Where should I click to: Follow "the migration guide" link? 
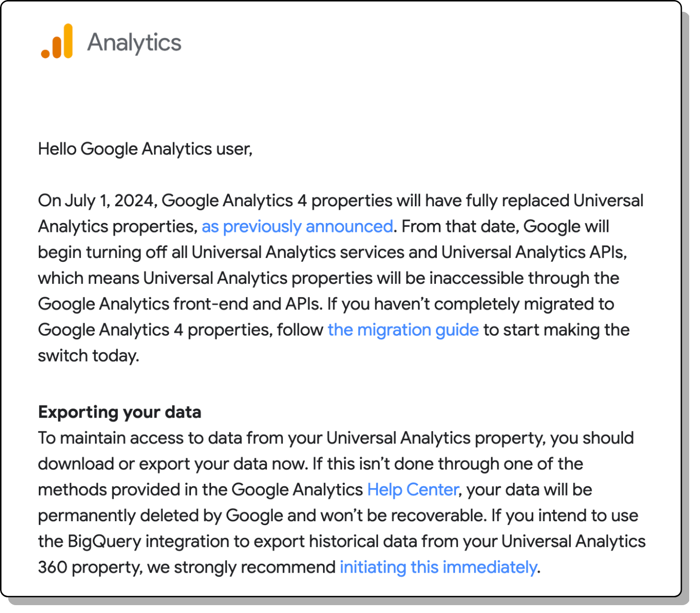(x=403, y=330)
